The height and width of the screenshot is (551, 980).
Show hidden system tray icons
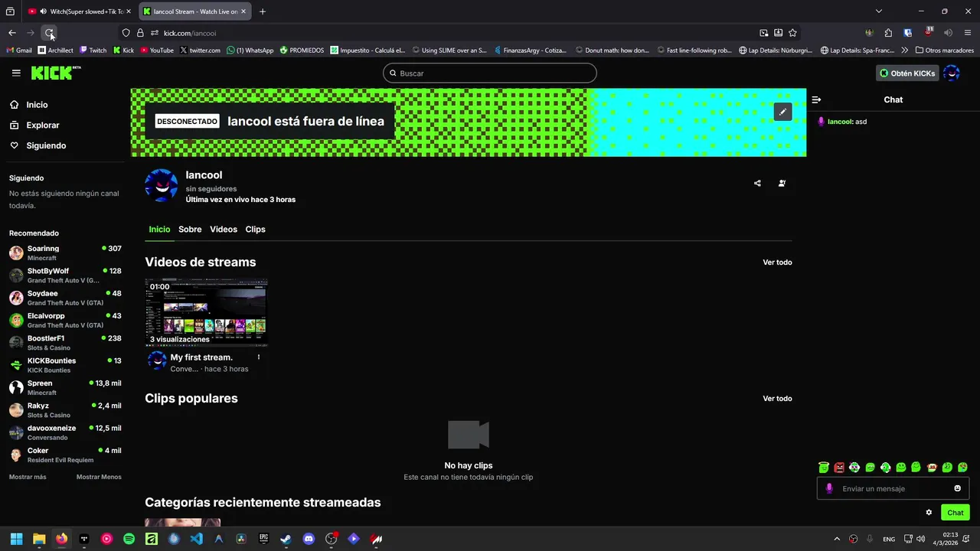click(837, 539)
